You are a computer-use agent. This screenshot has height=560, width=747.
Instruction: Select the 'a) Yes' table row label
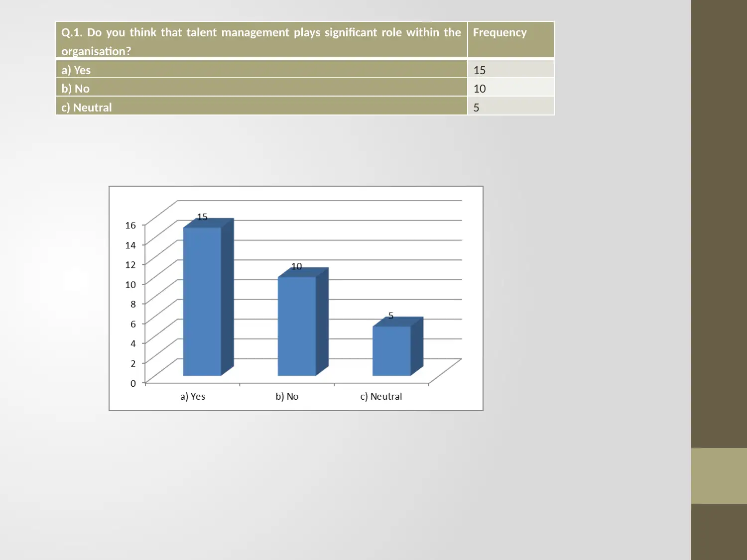261,69
